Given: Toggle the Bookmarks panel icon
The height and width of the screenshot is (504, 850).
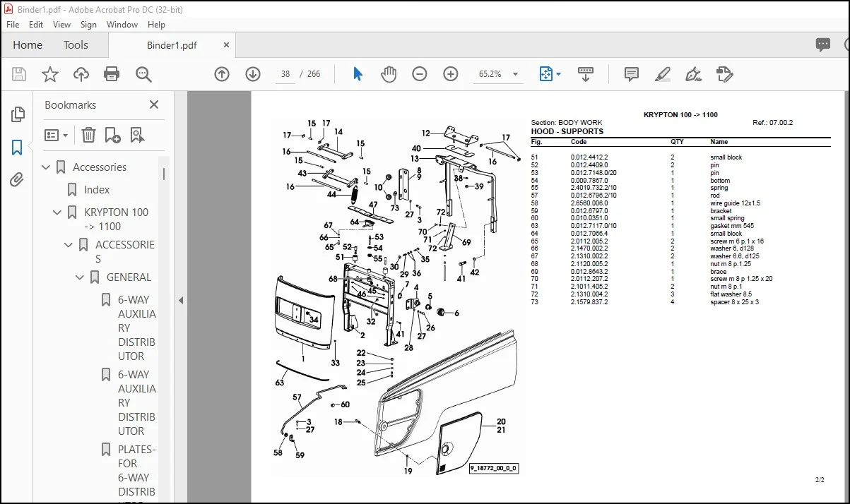Looking at the screenshot, I should (x=17, y=148).
